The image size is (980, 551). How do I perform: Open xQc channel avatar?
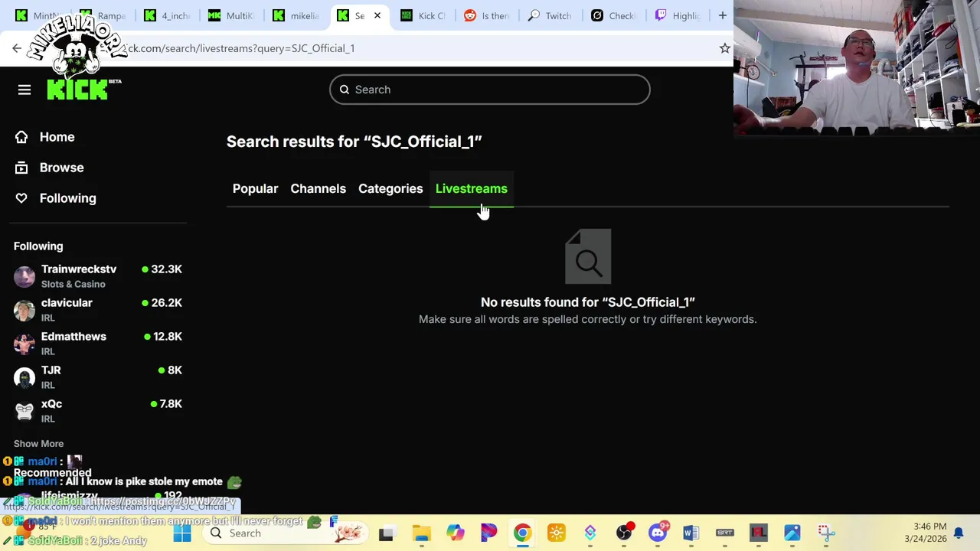(x=24, y=411)
